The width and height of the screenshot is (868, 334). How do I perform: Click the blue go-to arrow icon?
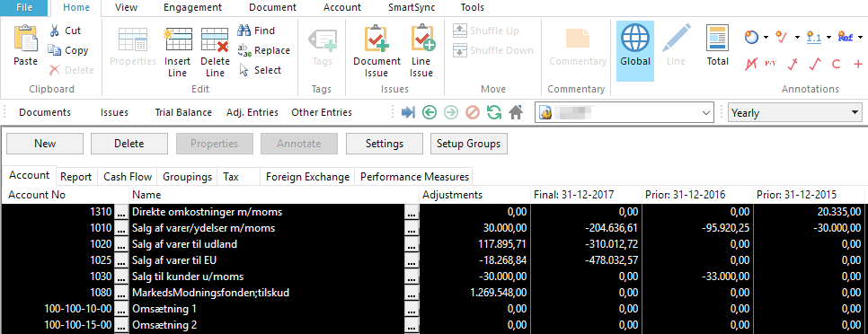click(x=408, y=113)
